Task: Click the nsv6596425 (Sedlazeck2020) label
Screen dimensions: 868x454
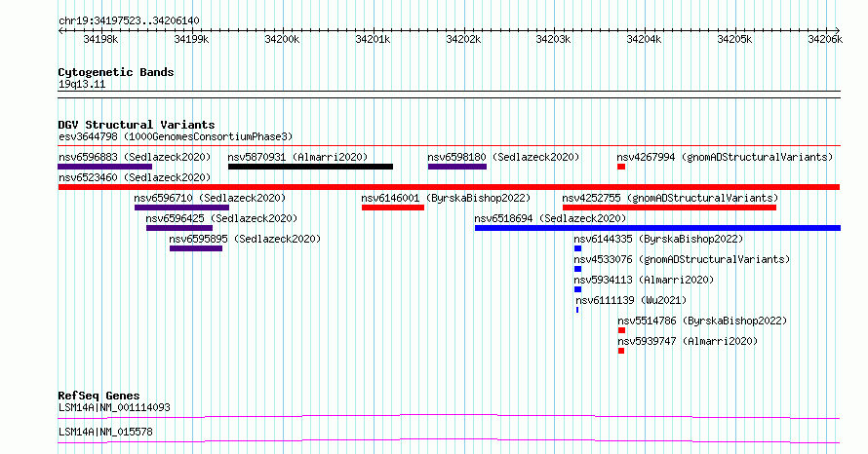Action: pyautogui.click(x=221, y=218)
